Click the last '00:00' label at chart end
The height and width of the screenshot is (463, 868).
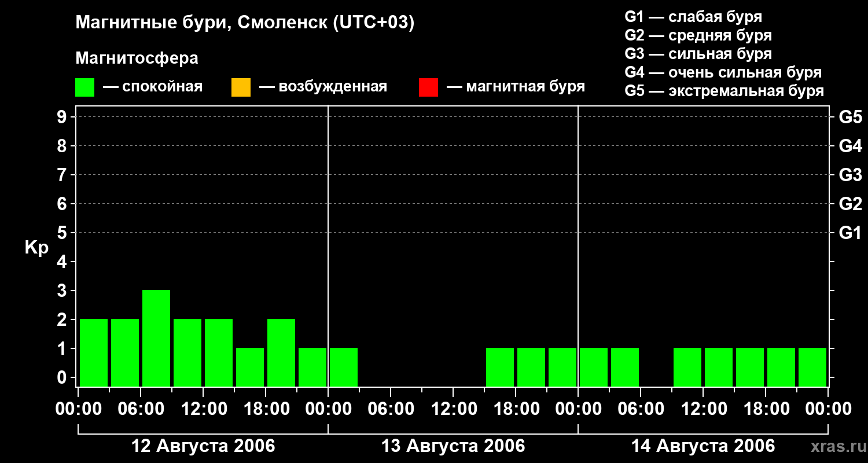[x=828, y=409]
